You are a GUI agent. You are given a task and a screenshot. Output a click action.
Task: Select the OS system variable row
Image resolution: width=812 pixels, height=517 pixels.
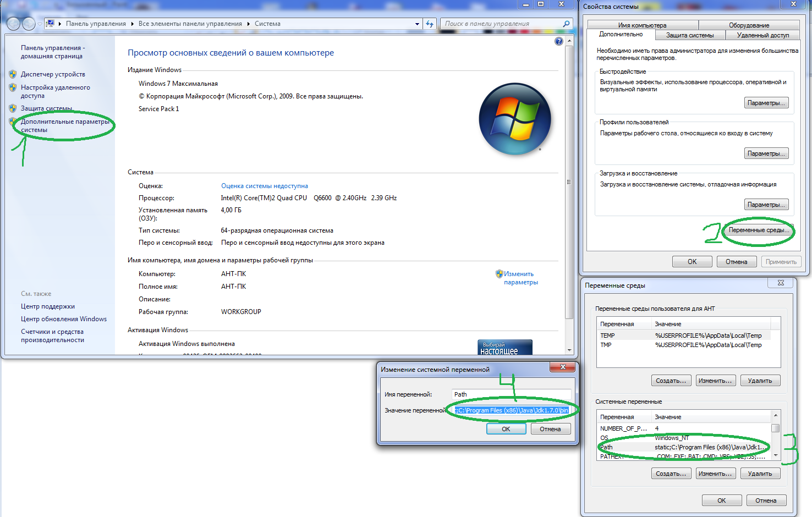(x=684, y=438)
